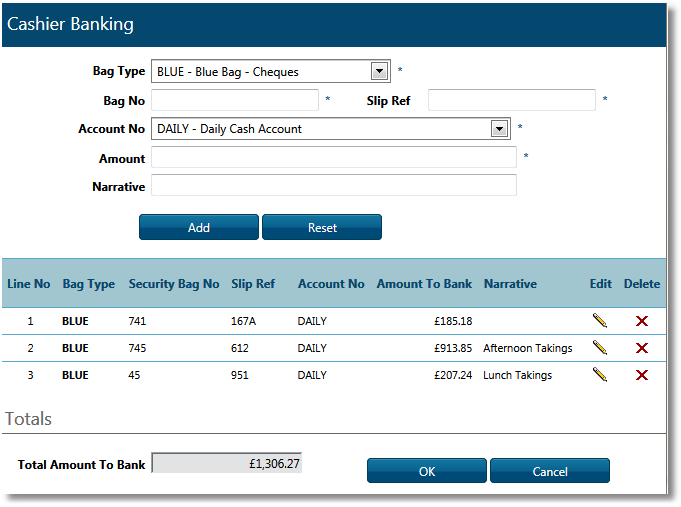
Task: Delete the Lunch Takings entry
Action: click(642, 375)
